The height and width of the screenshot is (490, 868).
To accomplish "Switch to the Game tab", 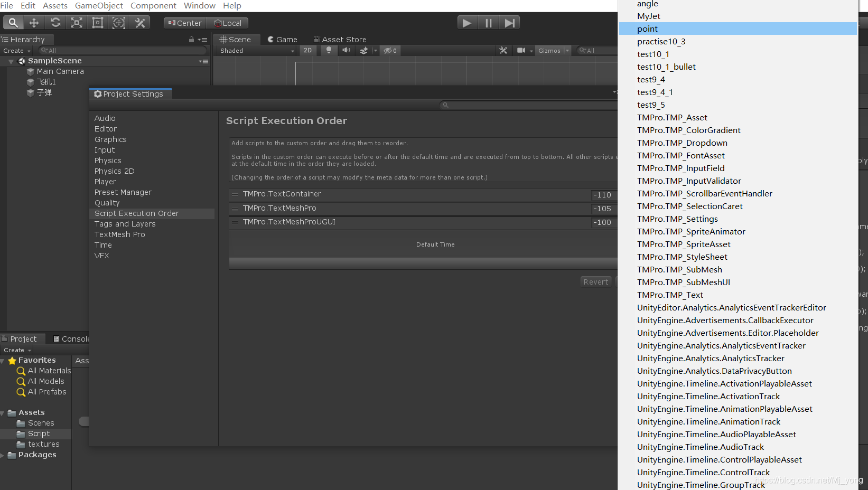I will (283, 40).
